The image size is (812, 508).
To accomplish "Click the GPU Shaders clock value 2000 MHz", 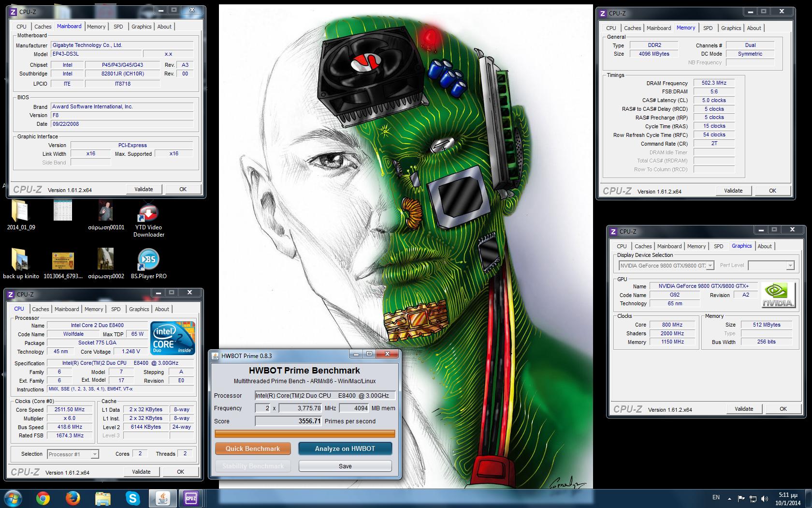I will coord(672,333).
